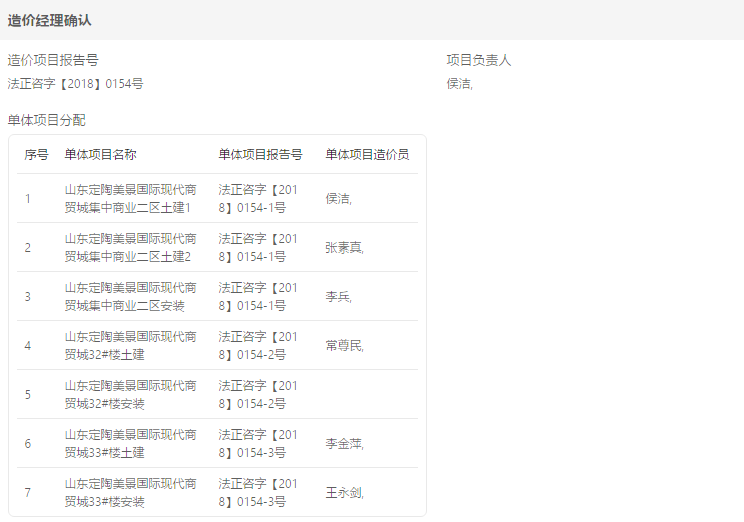The height and width of the screenshot is (522, 744).
Task: Click the report number in the 33#楼安装 row
Action: point(258,493)
